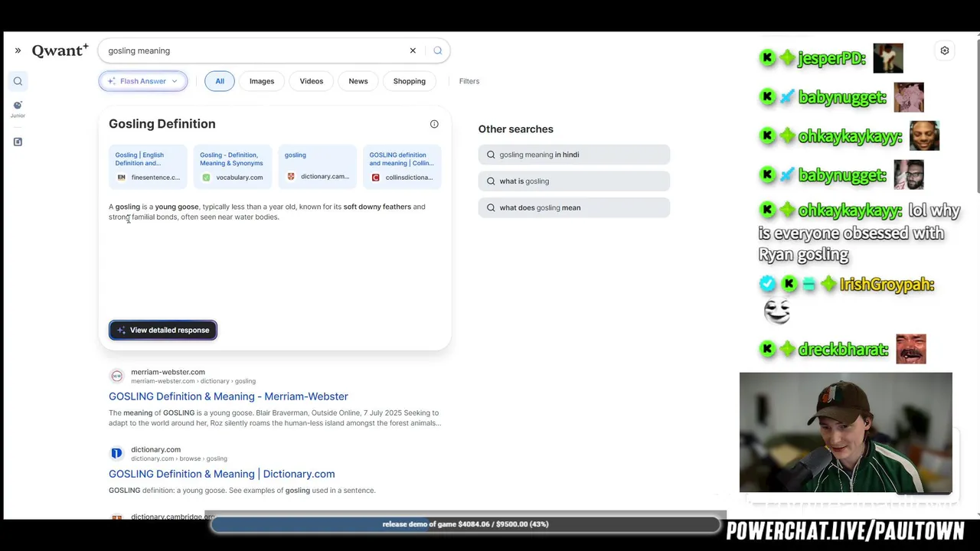Click View detailed response button

pos(163,330)
